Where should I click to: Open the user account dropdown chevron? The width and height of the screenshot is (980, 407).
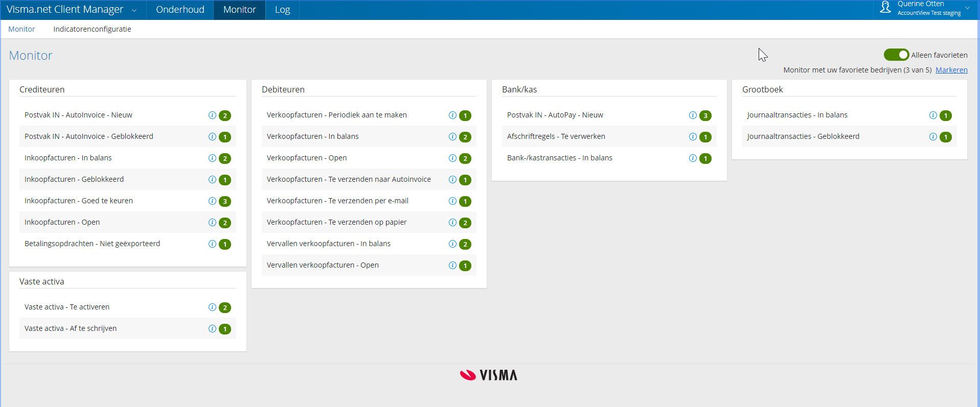coord(967,8)
